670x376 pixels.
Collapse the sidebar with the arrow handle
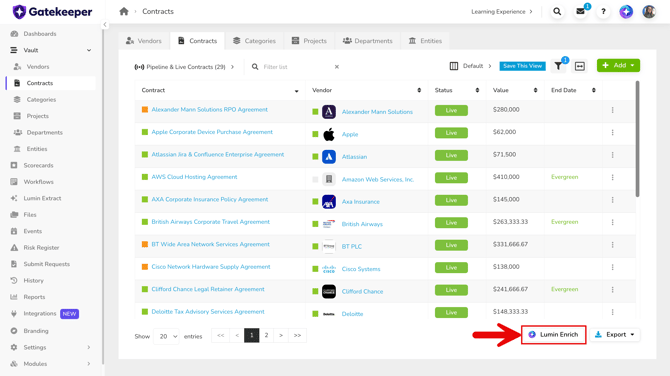(105, 25)
